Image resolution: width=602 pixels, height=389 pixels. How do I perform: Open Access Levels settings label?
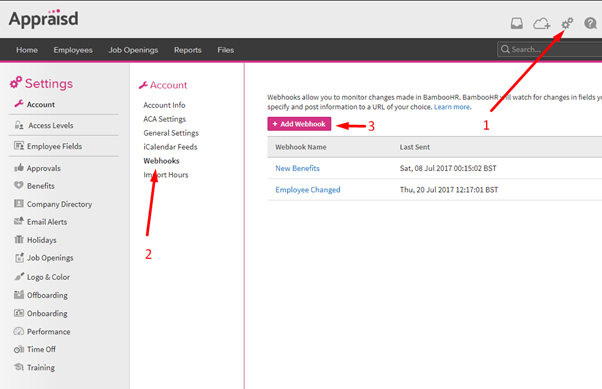51,125
